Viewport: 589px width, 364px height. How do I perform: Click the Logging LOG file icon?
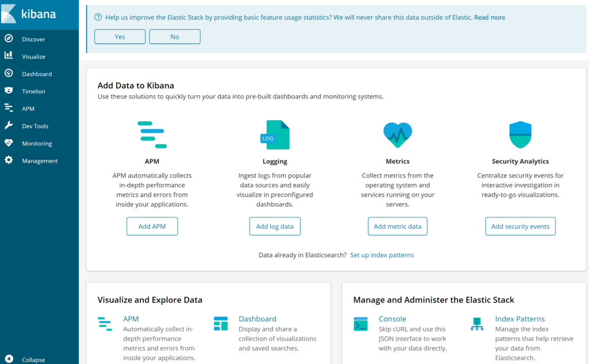275,135
